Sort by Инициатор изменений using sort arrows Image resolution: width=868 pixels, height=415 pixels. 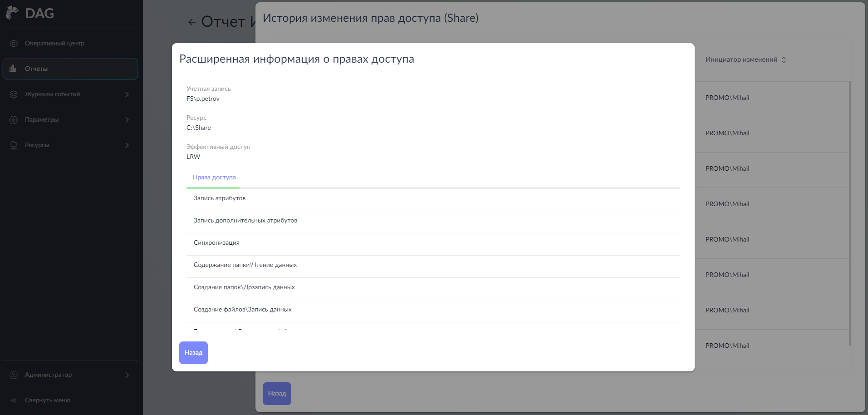click(784, 60)
